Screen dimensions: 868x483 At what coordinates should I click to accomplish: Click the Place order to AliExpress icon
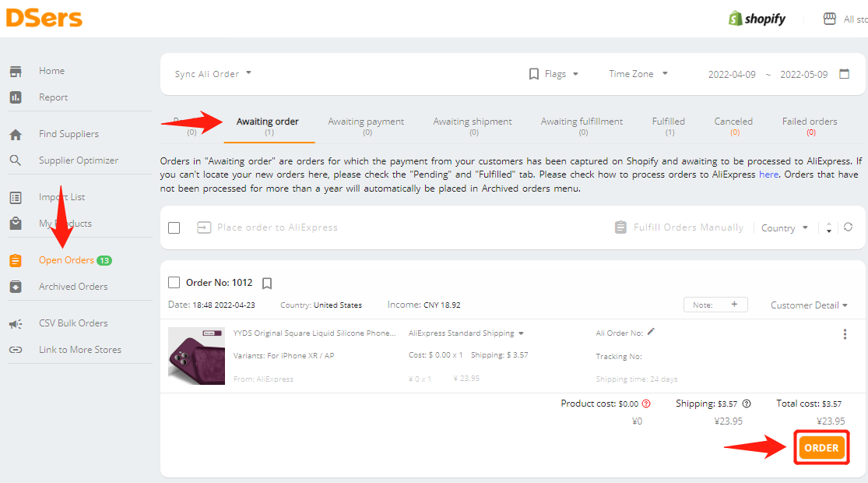point(204,227)
